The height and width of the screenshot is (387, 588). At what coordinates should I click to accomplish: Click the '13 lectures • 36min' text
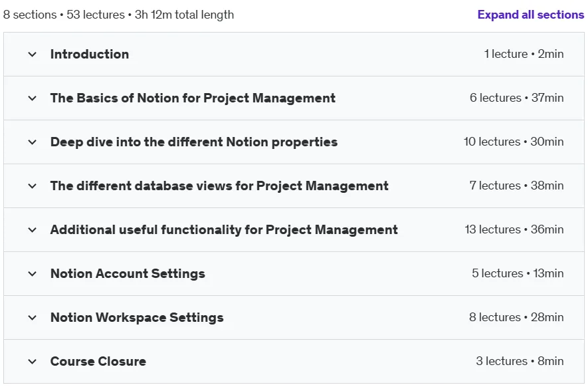pyautogui.click(x=514, y=229)
